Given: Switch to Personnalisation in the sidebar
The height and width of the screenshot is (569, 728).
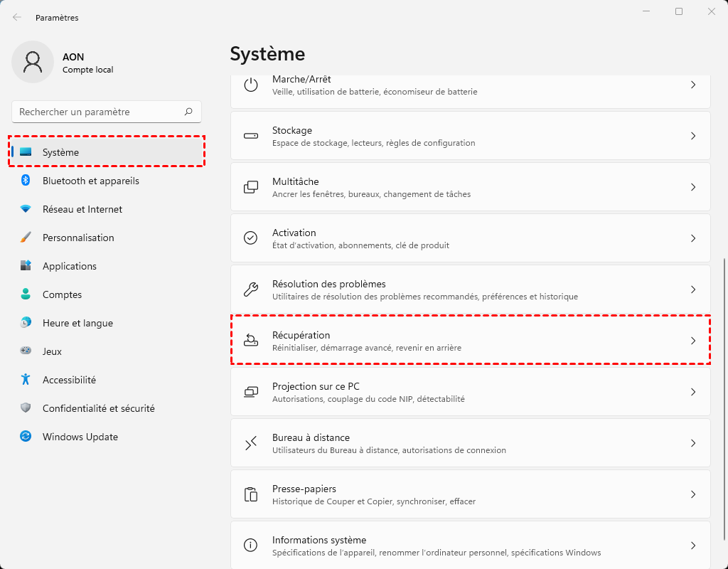Looking at the screenshot, I should [x=78, y=238].
